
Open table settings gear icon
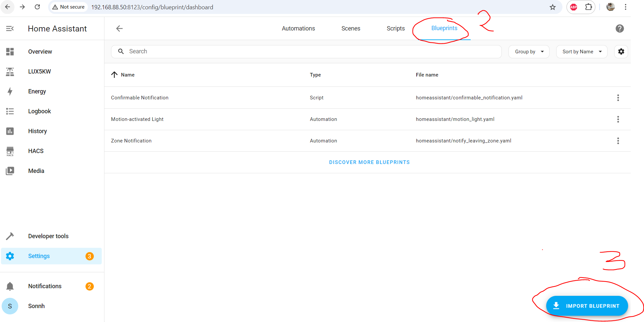click(x=621, y=52)
